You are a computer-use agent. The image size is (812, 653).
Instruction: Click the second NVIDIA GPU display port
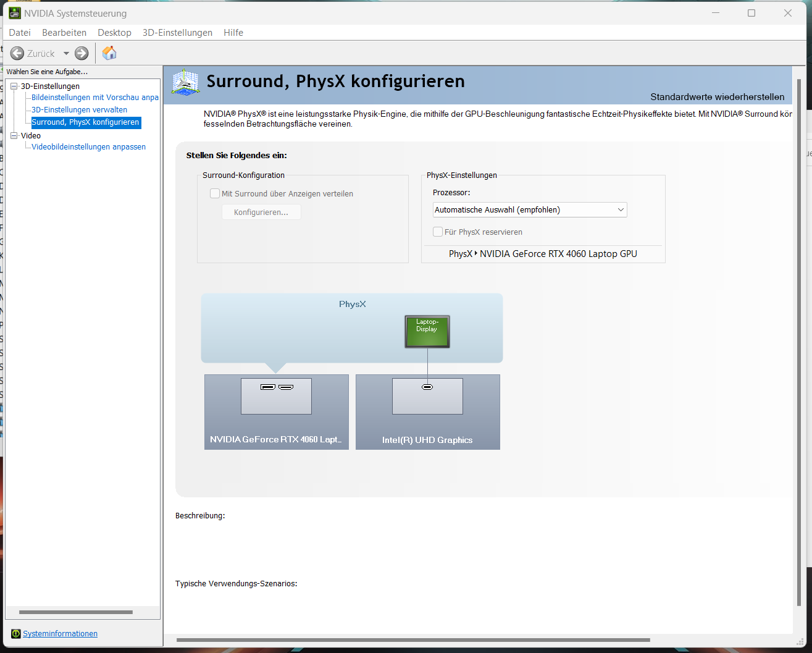coord(286,387)
